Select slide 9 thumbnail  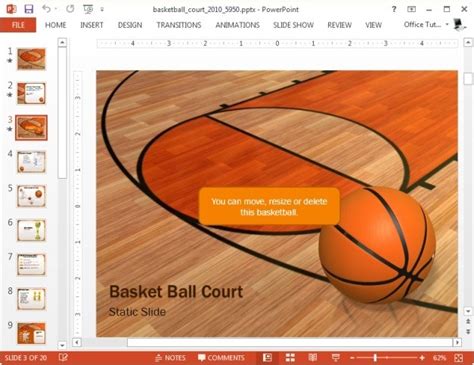(31, 333)
